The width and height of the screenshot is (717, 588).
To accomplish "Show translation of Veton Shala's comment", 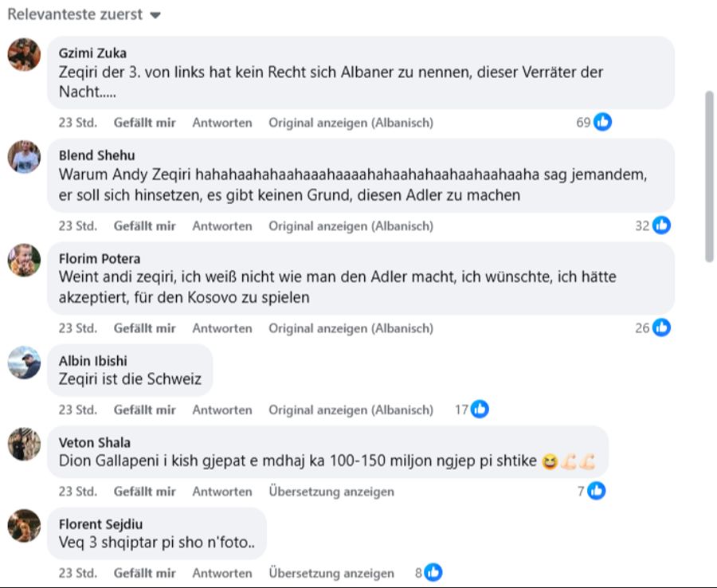I will 331,492.
